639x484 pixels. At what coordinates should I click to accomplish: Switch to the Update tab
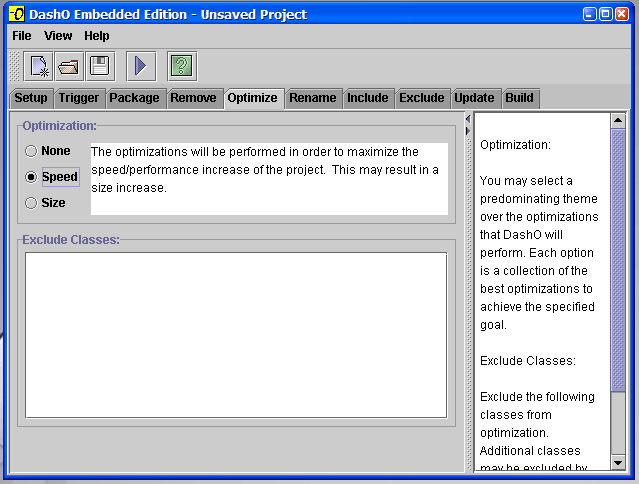(474, 98)
